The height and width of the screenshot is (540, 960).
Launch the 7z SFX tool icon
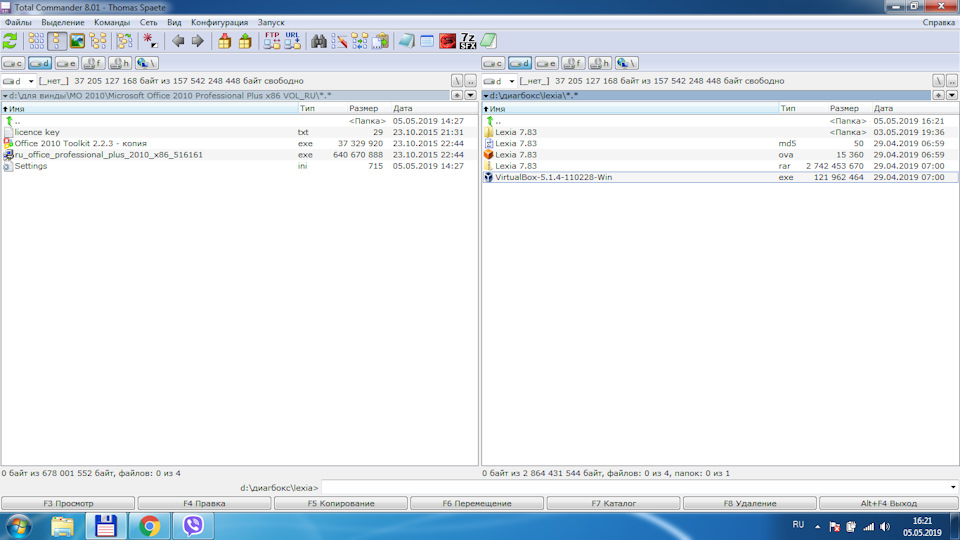click(x=468, y=41)
